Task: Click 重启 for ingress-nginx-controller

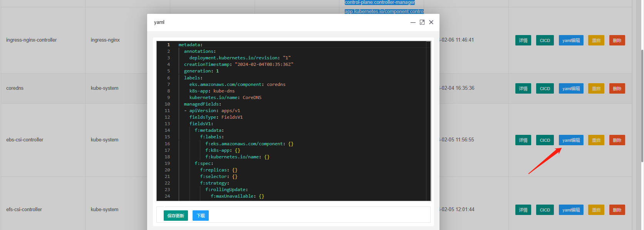Action: [x=596, y=40]
